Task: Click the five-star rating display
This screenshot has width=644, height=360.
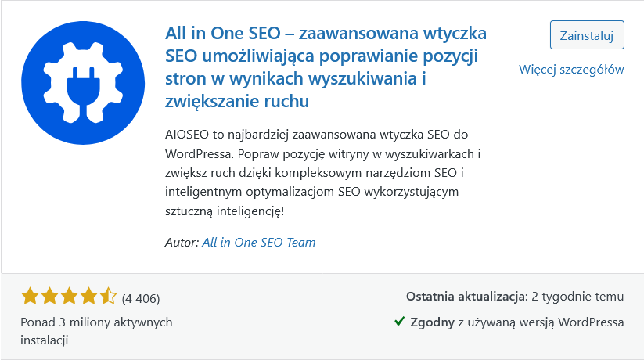Action: [69, 297]
